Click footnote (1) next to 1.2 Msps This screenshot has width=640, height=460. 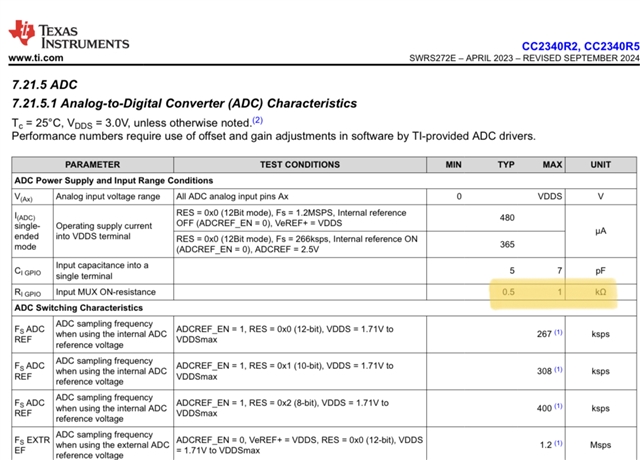coord(558,443)
